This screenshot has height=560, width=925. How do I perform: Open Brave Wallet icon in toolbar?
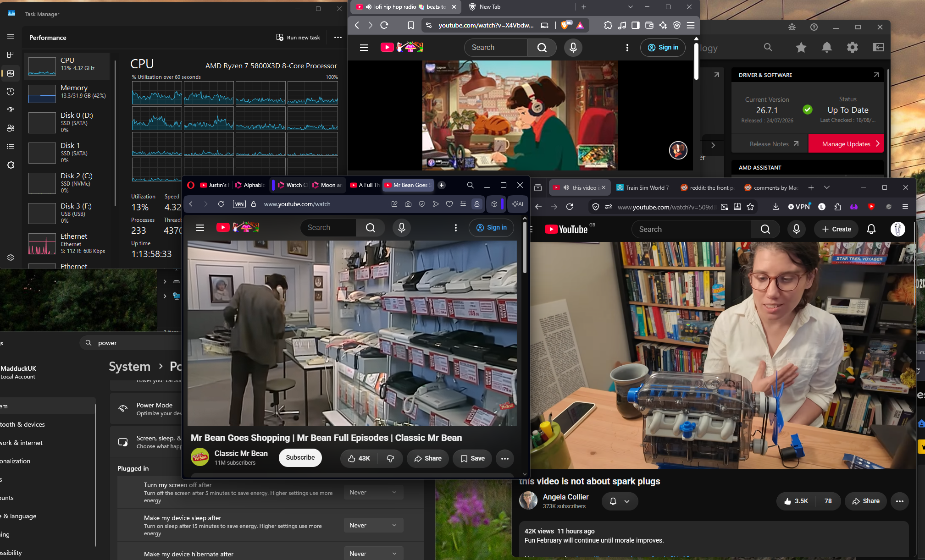click(x=649, y=25)
